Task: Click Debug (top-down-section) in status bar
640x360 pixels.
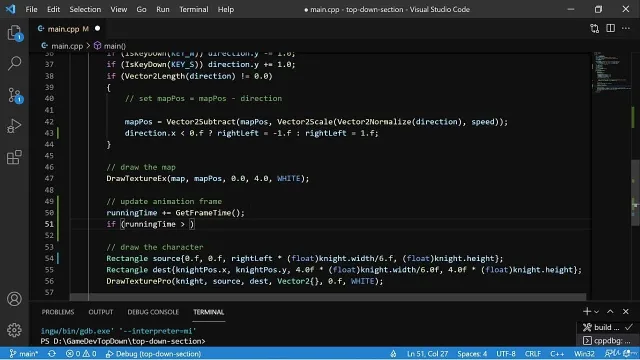Action: (x=153, y=353)
